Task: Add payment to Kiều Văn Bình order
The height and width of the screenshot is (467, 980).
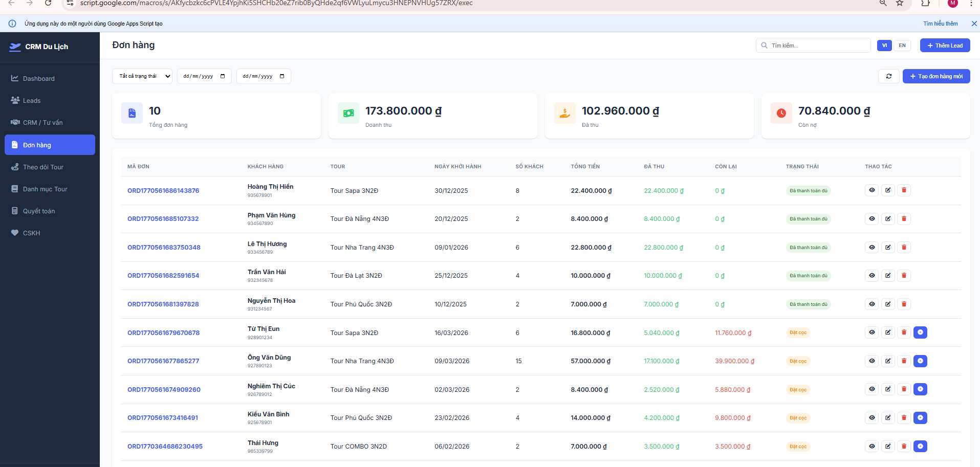Action: pyautogui.click(x=920, y=418)
